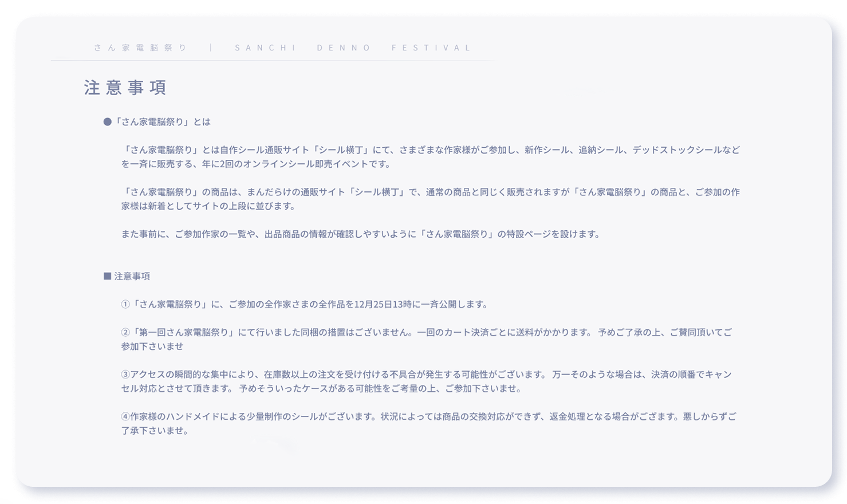Click the square bullet beside the 注意事項 subheading
Screen dimensions: 847x504
(x=107, y=276)
